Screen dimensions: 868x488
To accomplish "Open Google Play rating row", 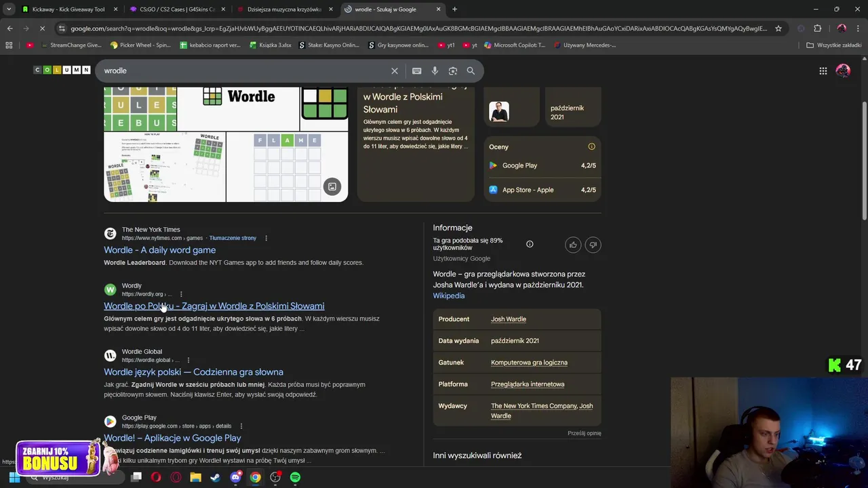I will [542, 165].
